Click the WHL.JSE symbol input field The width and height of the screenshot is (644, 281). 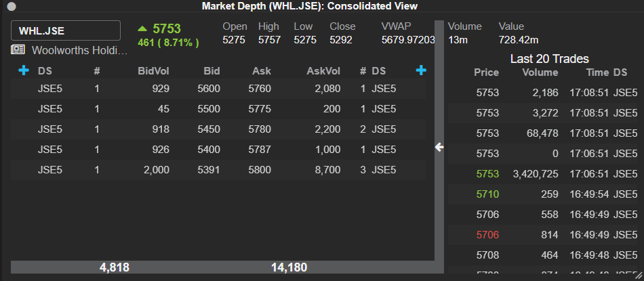66,30
